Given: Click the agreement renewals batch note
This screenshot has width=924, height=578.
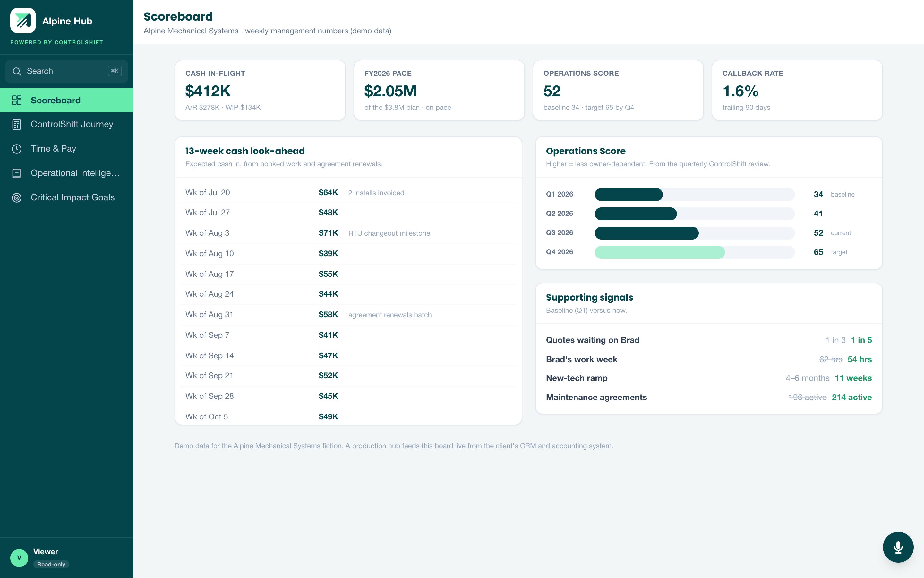Looking at the screenshot, I should [x=390, y=315].
